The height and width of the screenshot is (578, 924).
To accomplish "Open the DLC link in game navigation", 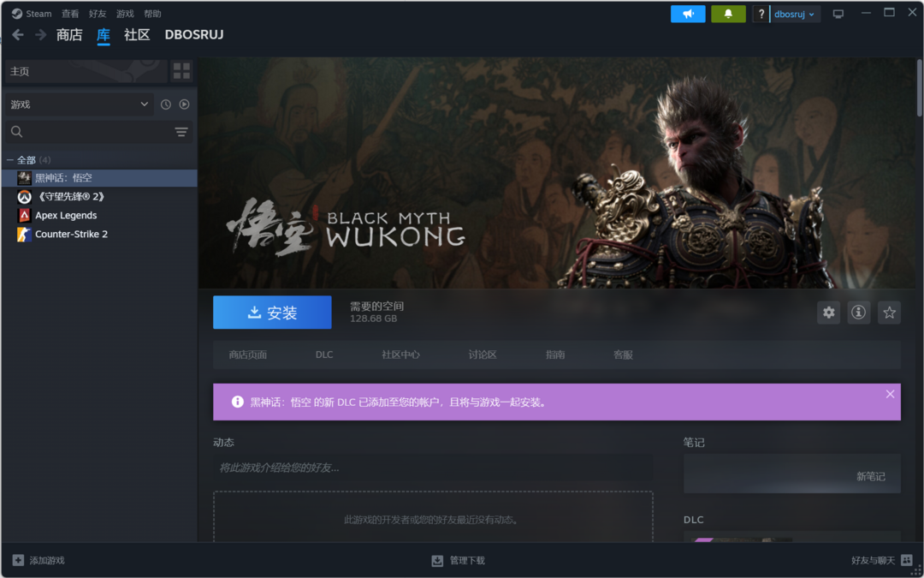I will [x=324, y=355].
